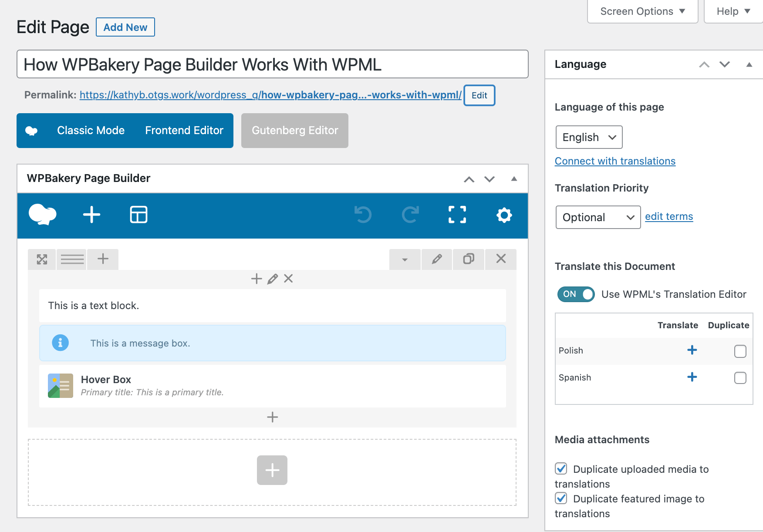This screenshot has height=532, width=763.
Task: Turn off Use WPML's Translation Editor
Action: 575,294
